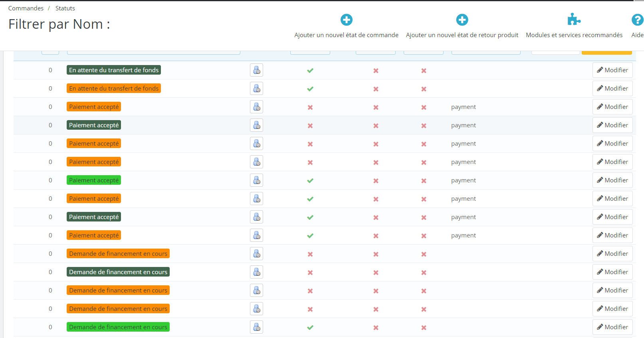Click the plus icon for new order state
Viewport: 644px width, 338px height.
(x=346, y=20)
